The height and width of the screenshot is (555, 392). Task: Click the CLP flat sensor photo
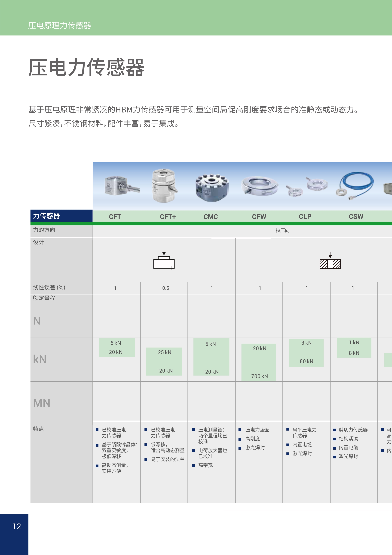coord(307,187)
